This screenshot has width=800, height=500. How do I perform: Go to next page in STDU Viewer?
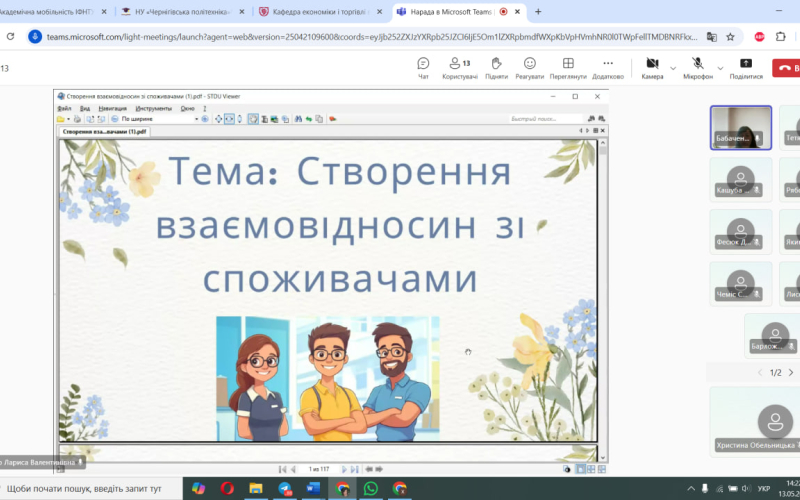pos(344,469)
